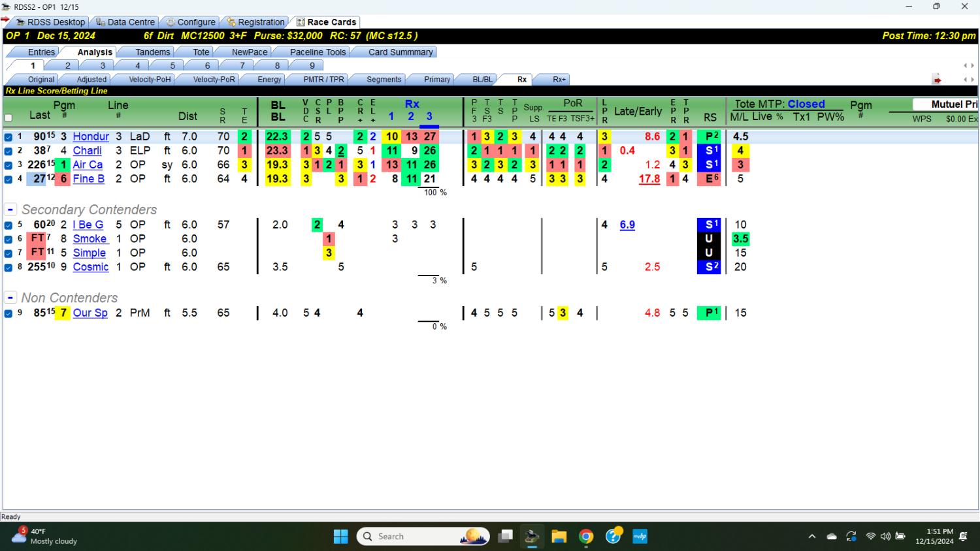Switch to the NewPace tab
Viewport: 980px width, 551px height.
[249, 52]
